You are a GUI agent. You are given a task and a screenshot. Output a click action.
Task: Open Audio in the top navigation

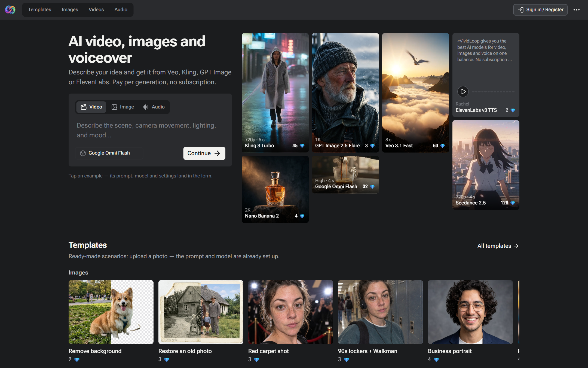click(x=121, y=10)
